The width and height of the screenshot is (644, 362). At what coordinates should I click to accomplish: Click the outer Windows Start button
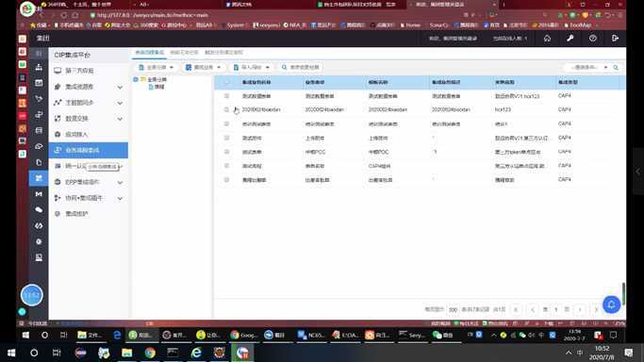(x=11, y=353)
